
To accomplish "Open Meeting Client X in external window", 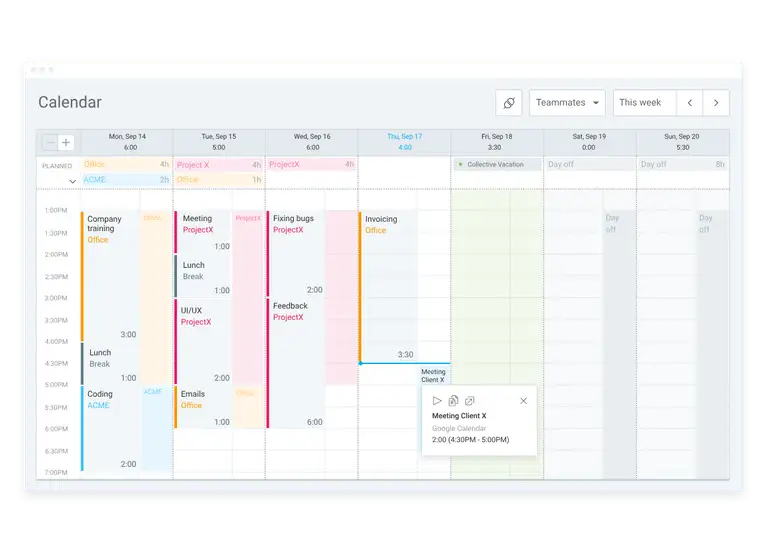I will pos(470,401).
